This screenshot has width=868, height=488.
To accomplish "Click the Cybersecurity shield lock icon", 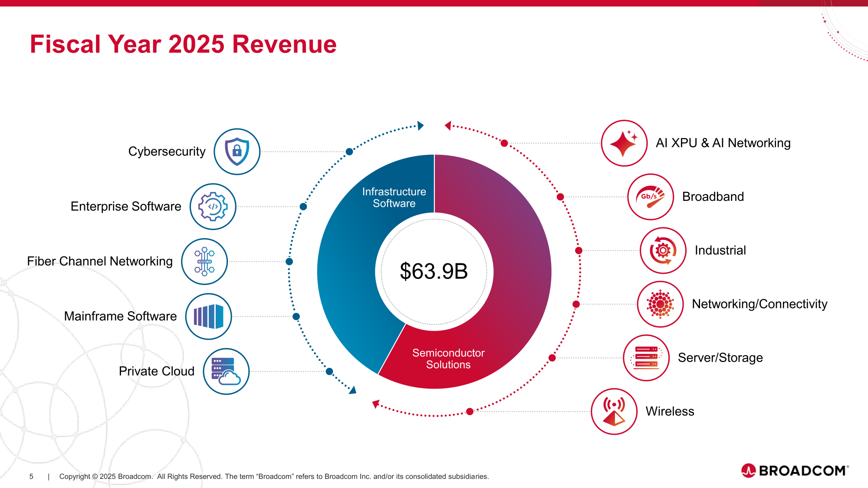I will (x=237, y=152).
